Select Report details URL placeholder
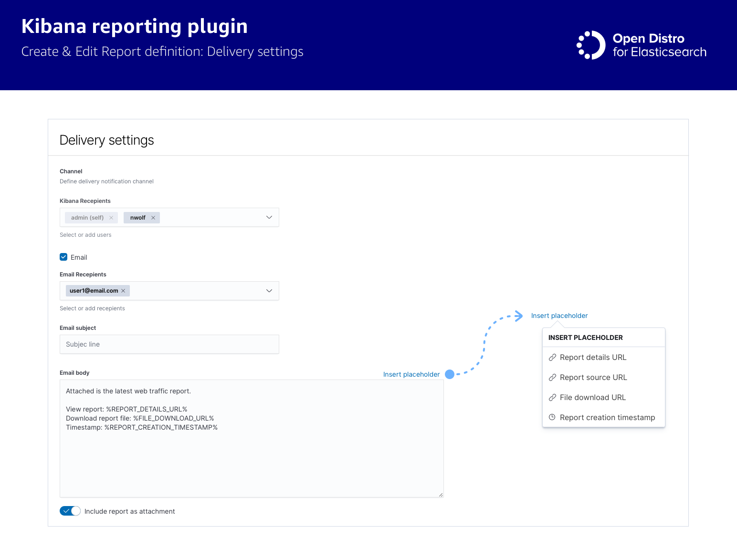Image resolution: width=737 pixels, height=560 pixels. point(604,358)
